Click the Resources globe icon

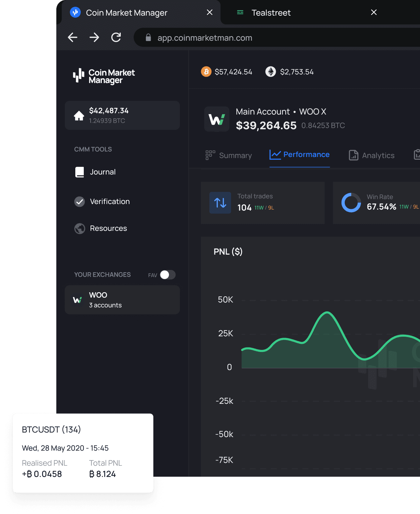click(80, 229)
